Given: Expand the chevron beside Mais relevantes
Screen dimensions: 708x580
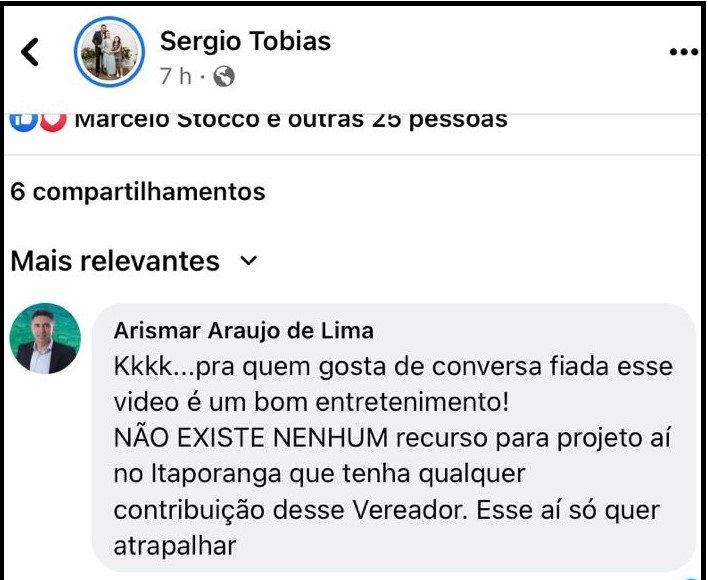Looking at the screenshot, I should coord(249,262).
